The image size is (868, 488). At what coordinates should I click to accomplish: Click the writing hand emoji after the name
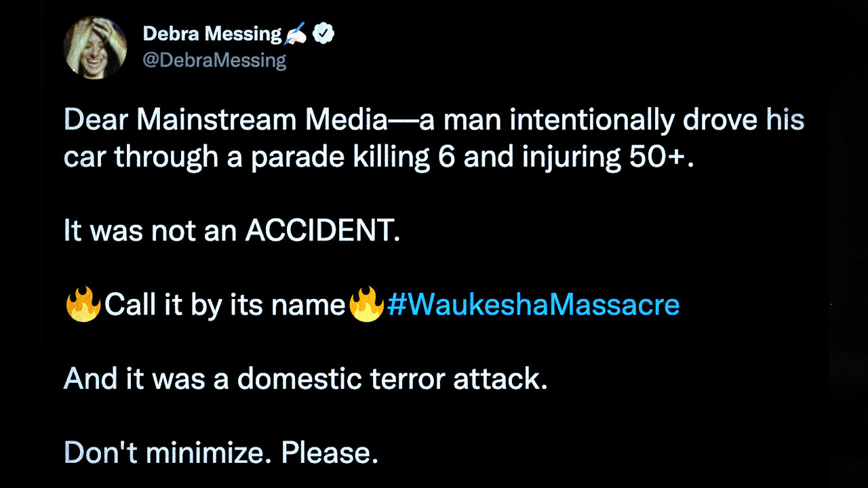coord(296,33)
